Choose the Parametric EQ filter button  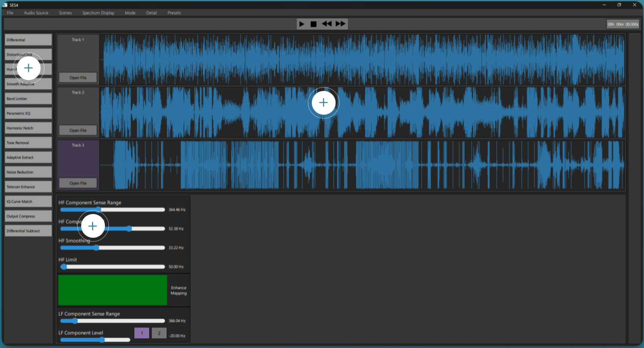tap(28, 113)
